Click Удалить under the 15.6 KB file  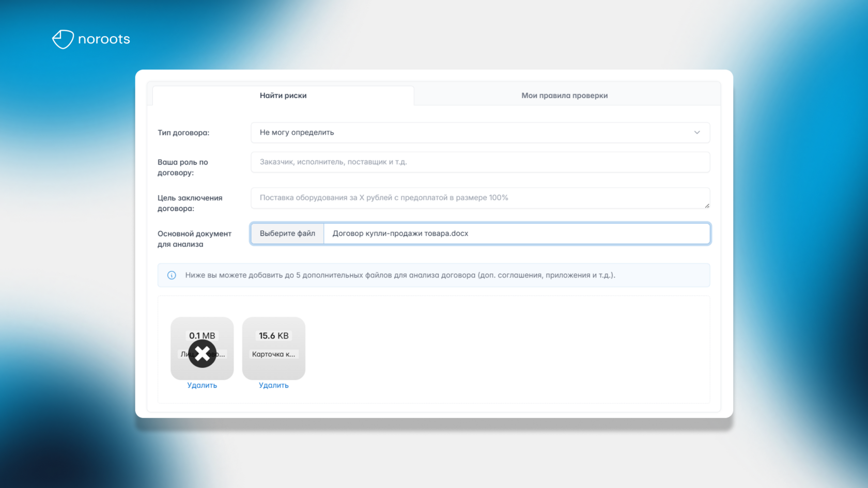(x=274, y=385)
